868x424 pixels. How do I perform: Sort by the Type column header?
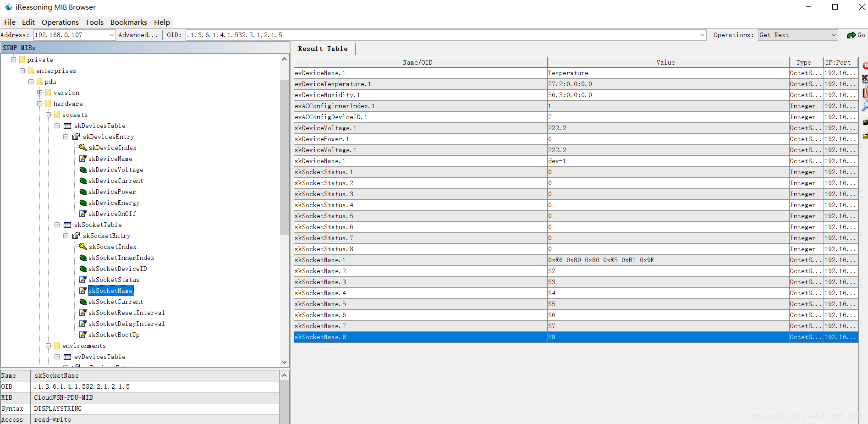point(806,62)
